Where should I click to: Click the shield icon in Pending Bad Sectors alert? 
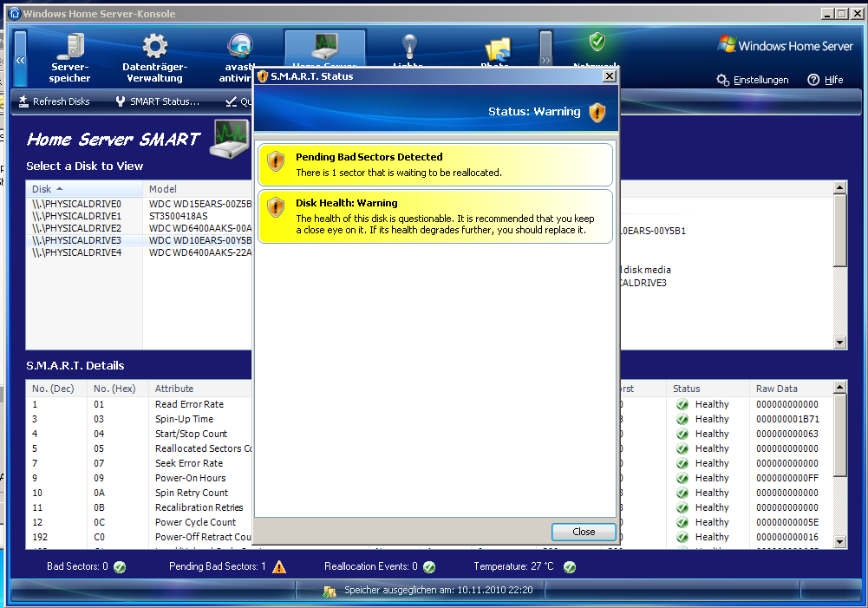coord(276,161)
